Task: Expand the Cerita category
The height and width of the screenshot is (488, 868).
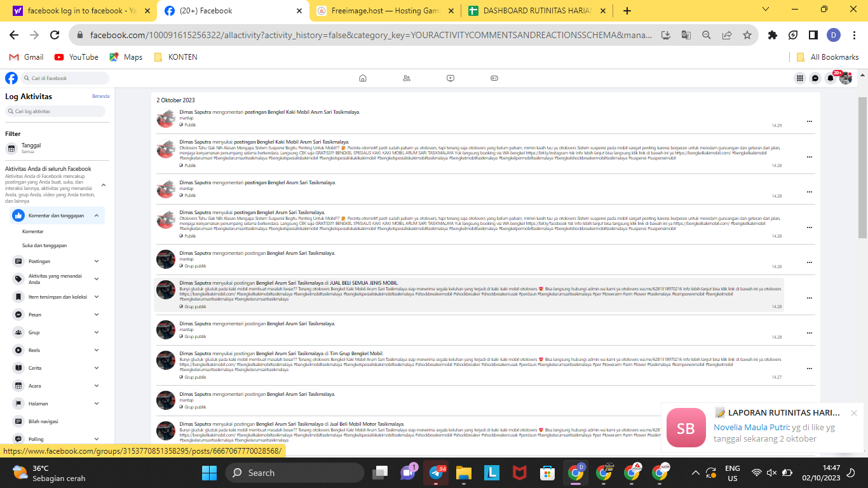Action: 97,368
